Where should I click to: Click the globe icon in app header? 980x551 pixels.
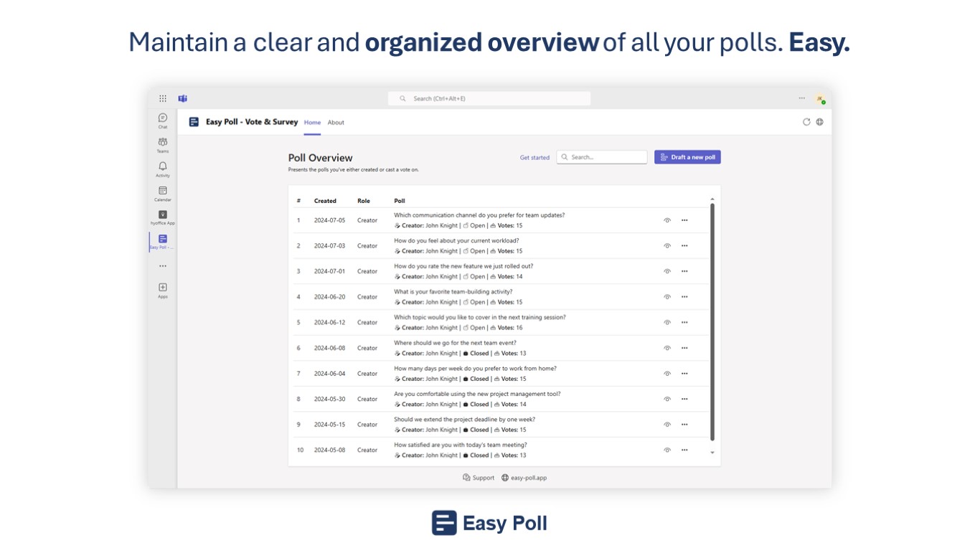click(820, 122)
